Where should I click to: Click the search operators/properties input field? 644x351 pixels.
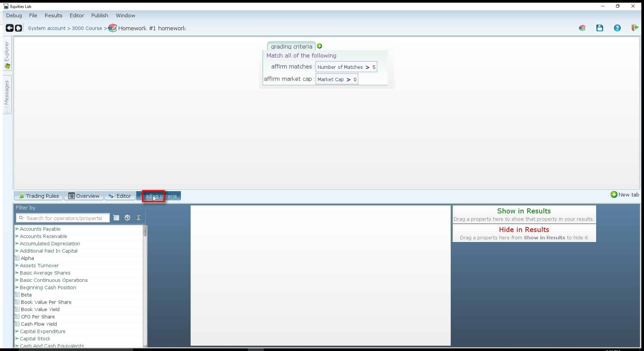[x=64, y=218]
